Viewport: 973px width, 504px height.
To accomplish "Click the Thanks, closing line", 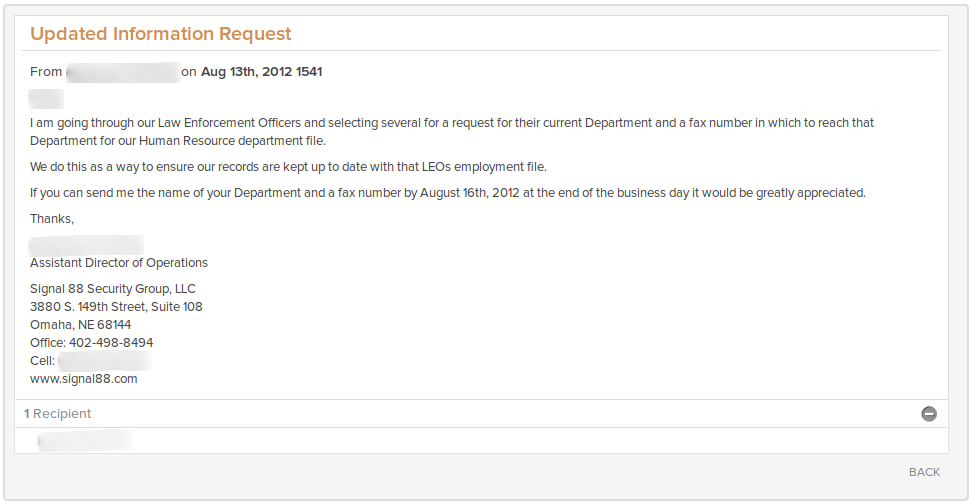I will pos(52,219).
